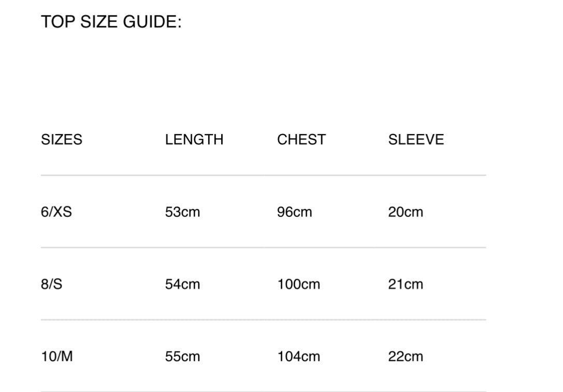Select the 6/XS size row label
The image size is (563, 392).
[56, 212]
